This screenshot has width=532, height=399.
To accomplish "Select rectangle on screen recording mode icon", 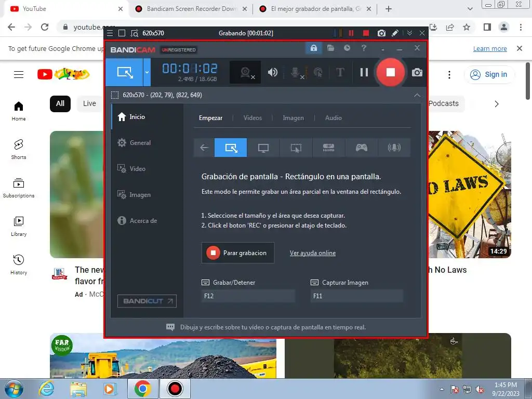I will [231, 148].
